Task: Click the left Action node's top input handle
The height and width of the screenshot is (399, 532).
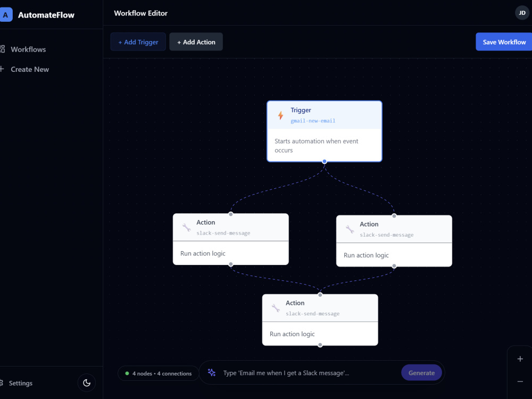Action: tap(231, 214)
